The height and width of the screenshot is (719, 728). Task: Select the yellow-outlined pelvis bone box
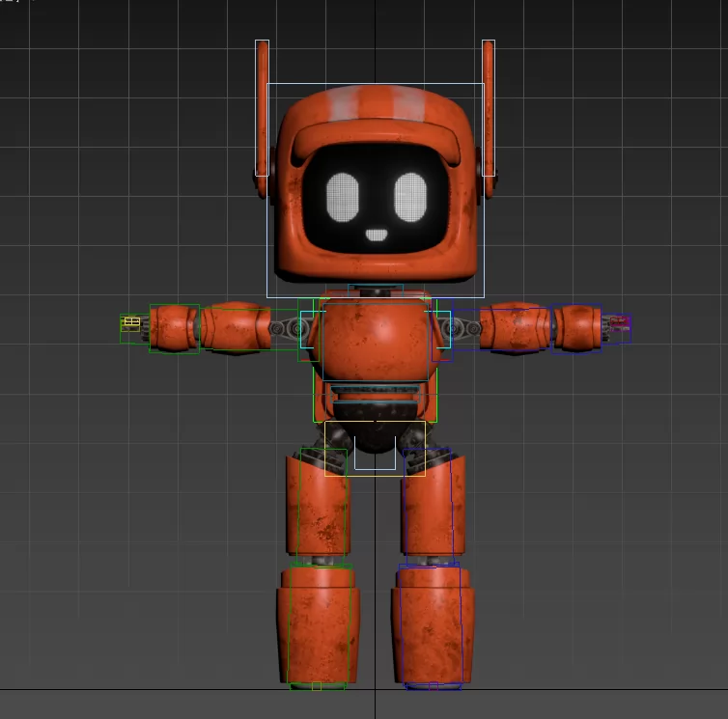tap(375, 449)
